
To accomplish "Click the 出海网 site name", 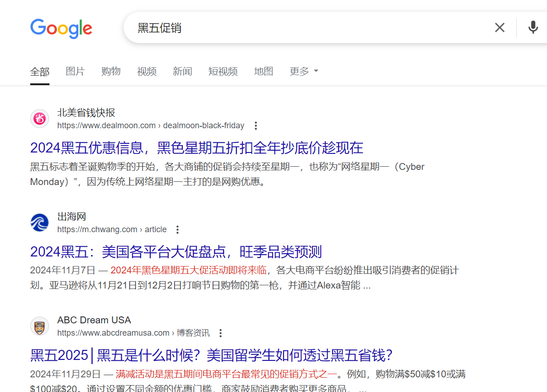I will [x=71, y=217].
